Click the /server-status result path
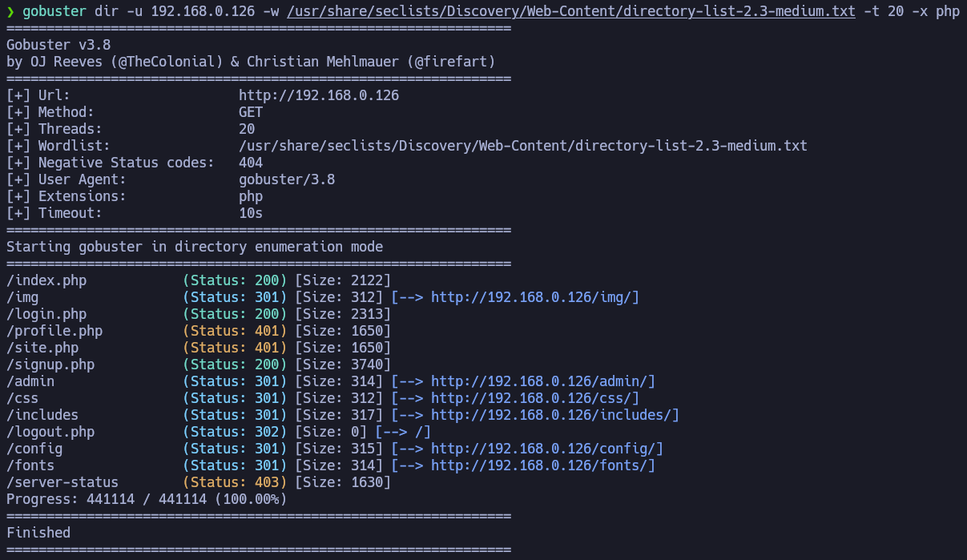Screen dimensions: 967x560 click(62, 482)
